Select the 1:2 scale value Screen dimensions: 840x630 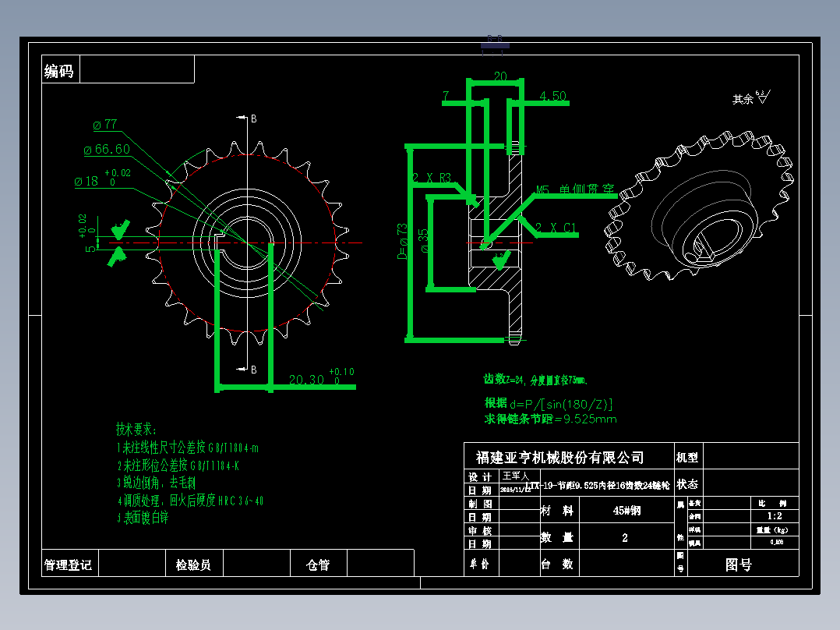click(775, 516)
